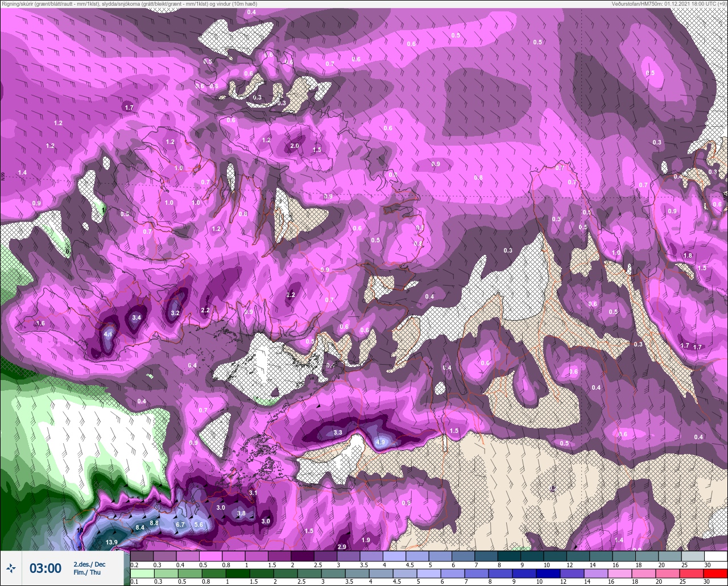Click the Rigning/skúrir legend description header text
The height and width of the screenshot is (586, 728).
129,3
